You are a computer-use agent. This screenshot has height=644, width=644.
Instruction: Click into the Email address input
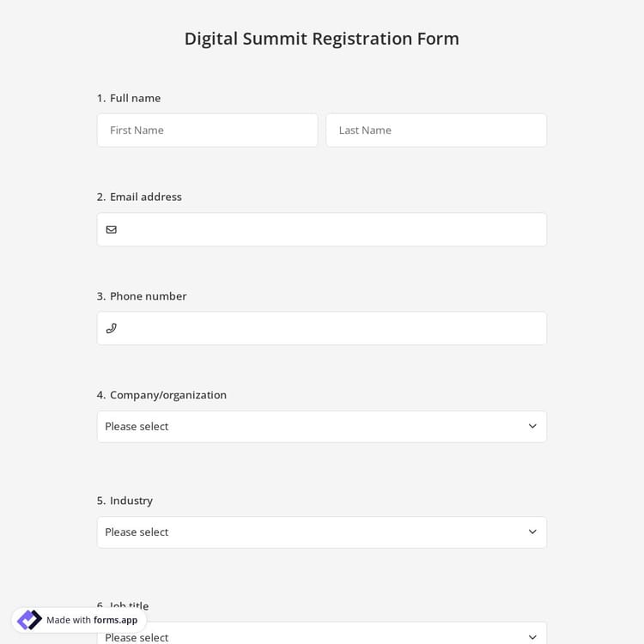tap(331, 229)
